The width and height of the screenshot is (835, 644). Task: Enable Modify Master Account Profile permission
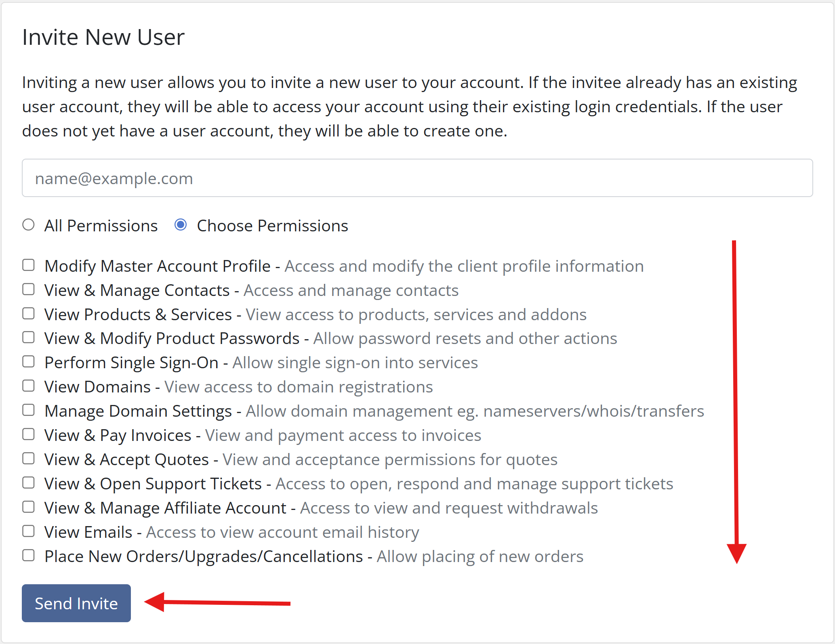28,265
